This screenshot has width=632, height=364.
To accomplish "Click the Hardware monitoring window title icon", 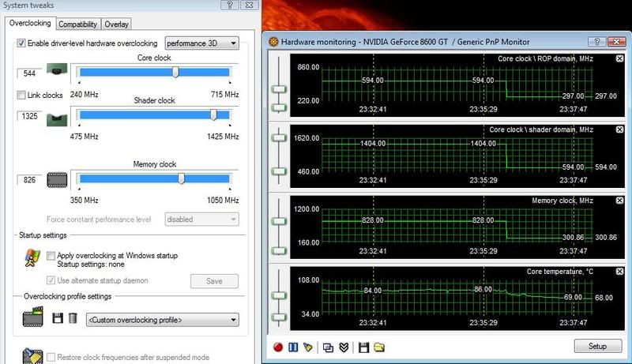I will [x=273, y=42].
